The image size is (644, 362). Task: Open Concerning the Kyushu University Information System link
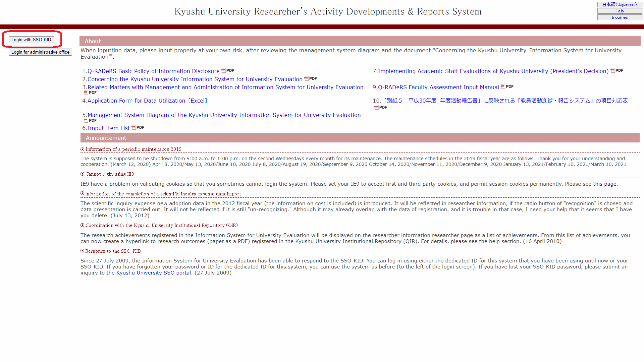point(195,79)
